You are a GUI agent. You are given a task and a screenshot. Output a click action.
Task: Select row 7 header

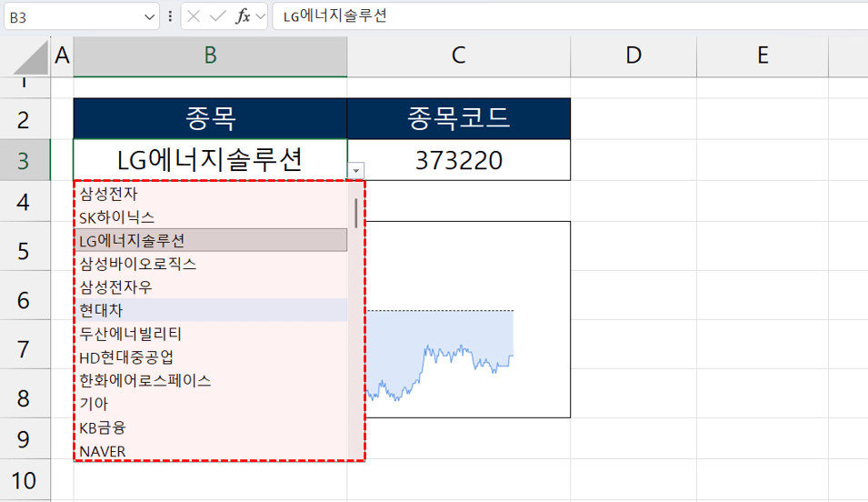(x=25, y=344)
